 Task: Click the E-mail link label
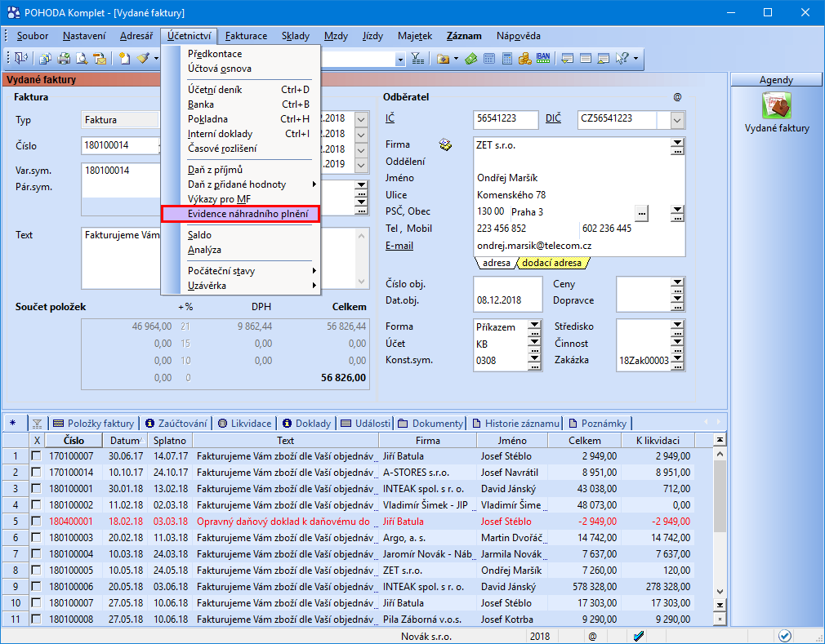tap(399, 246)
